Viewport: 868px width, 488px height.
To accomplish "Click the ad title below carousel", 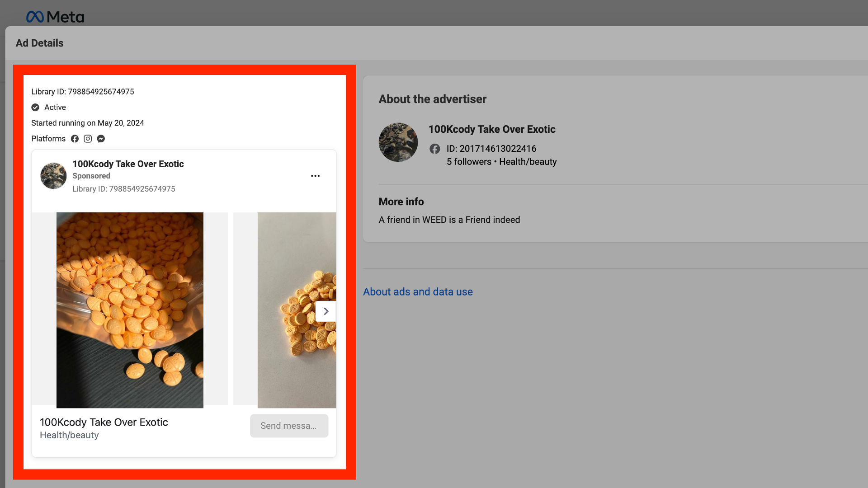I will tap(104, 422).
